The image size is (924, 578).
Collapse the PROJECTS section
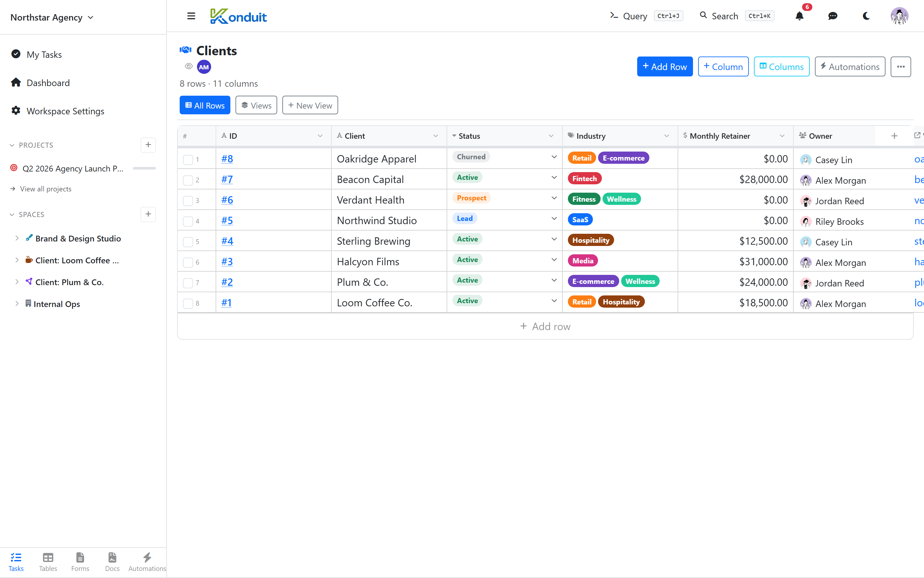tap(12, 145)
